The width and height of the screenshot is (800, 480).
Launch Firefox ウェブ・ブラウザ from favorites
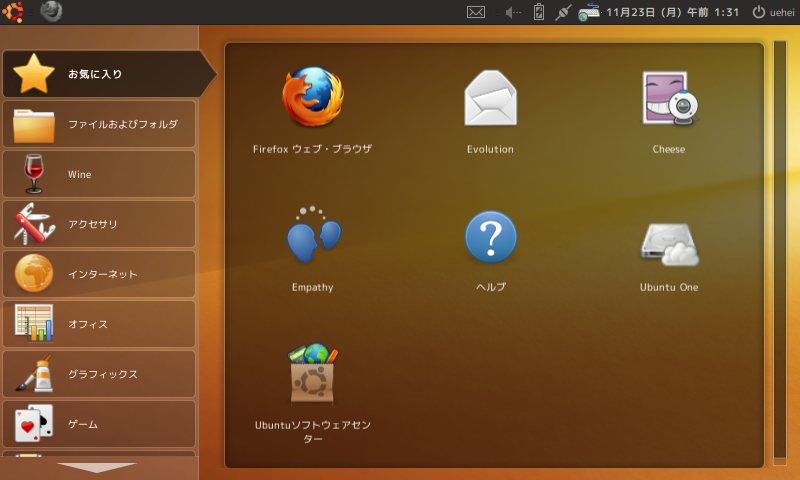(313, 97)
